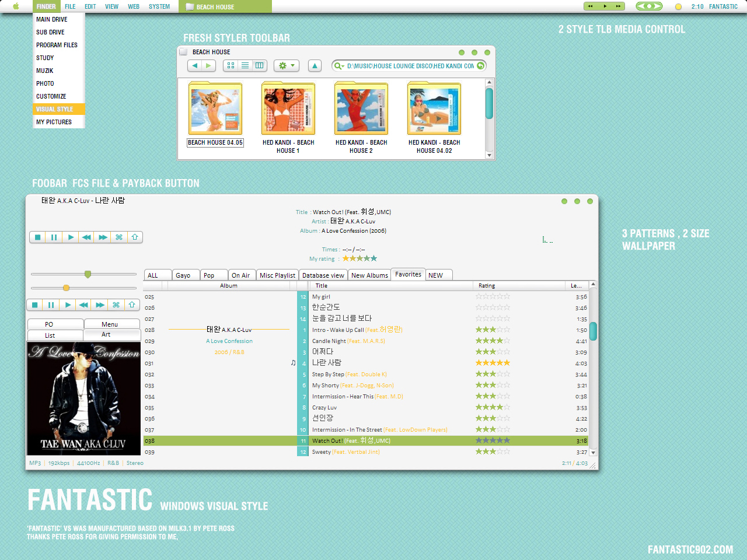Click Next track in bar below the sliders
Image resolution: width=747 pixels, height=560 pixels.
click(100, 305)
